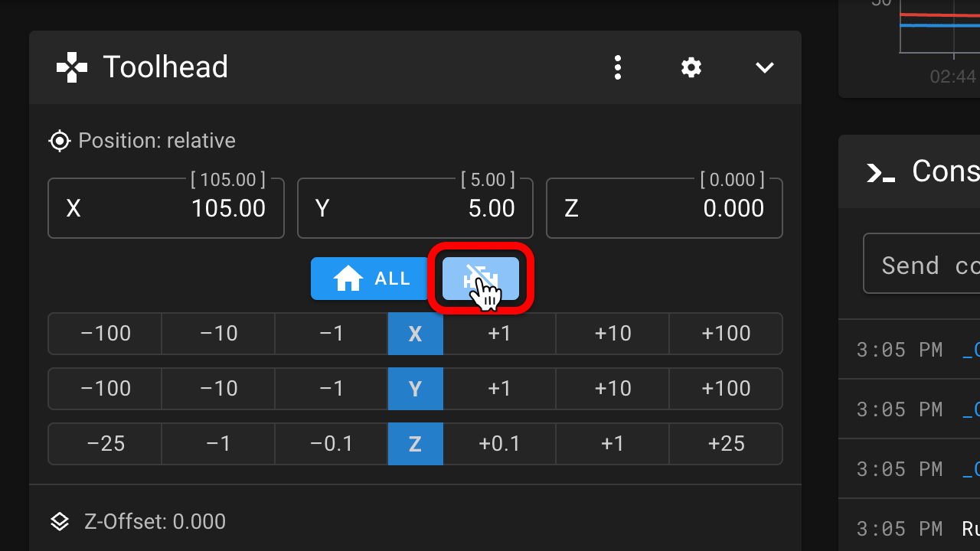This screenshot has height=551, width=980.
Task: Move Y axis by −1
Action: [x=331, y=389]
